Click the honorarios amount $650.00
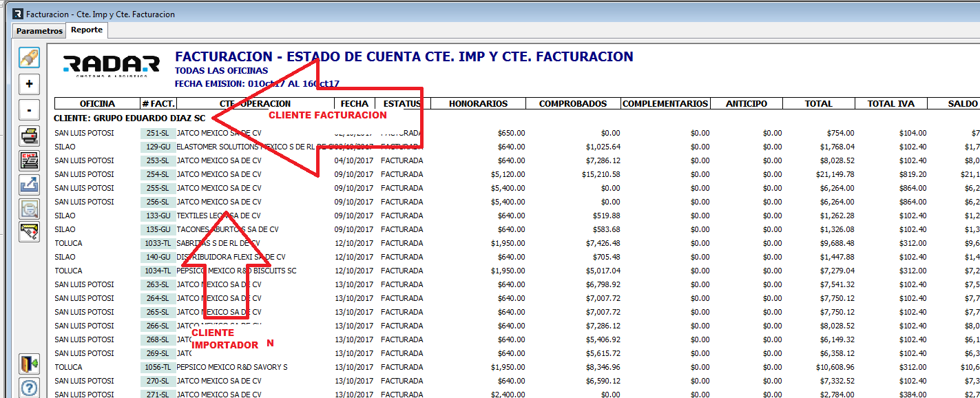980x398 pixels. (512, 133)
